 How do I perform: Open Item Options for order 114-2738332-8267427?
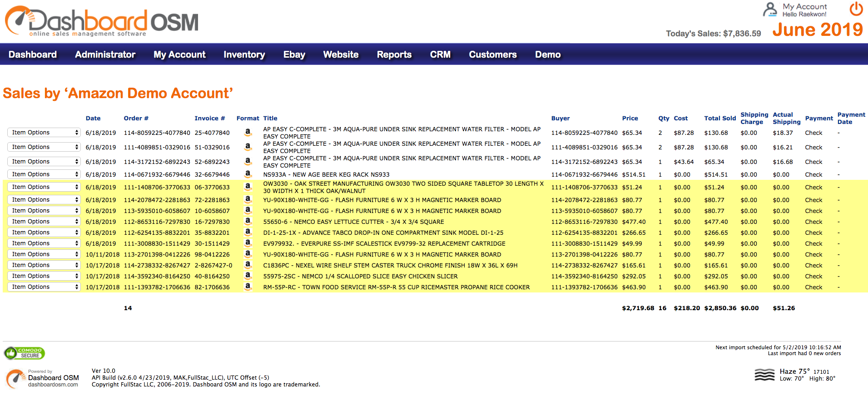44,265
